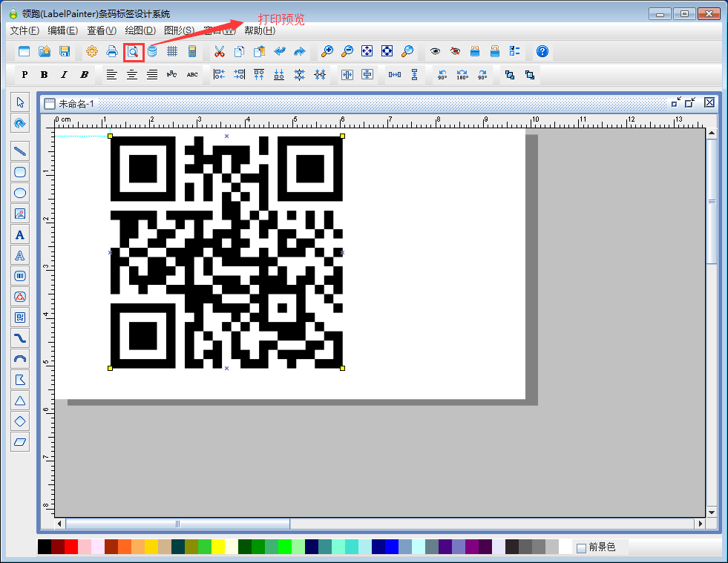This screenshot has height=563, width=728.
Task: Unlock object with the open padlock icon
Action: tap(495, 51)
